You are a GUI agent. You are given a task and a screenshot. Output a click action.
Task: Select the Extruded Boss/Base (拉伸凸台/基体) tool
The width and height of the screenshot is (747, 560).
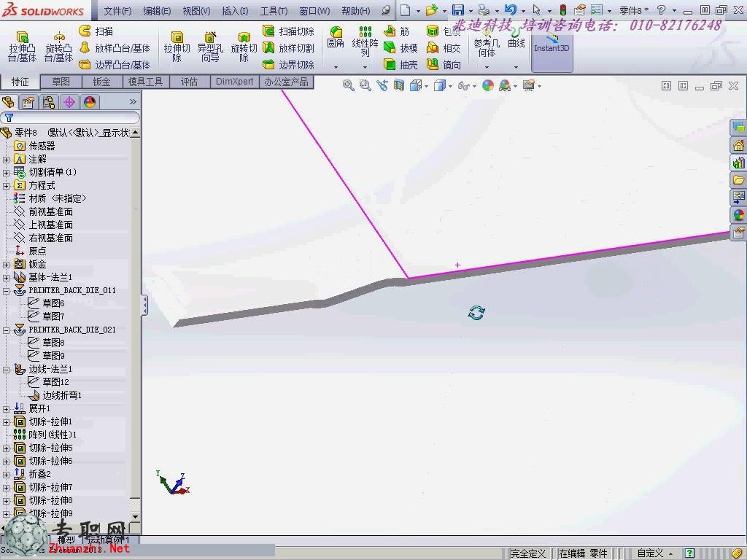click(x=22, y=47)
